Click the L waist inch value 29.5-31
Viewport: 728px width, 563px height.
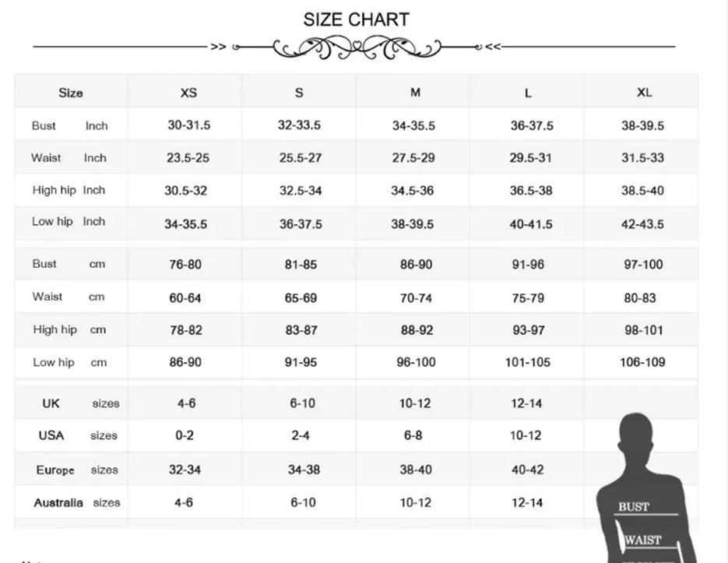[530, 158]
